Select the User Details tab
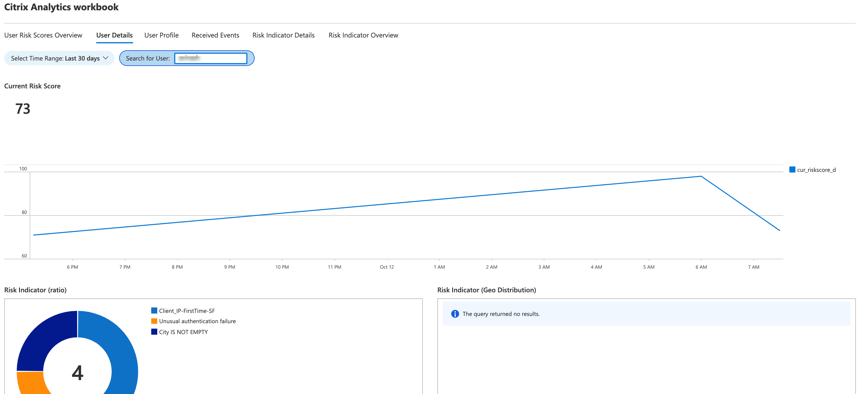Screen dimensions: 868x394 coord(114,35)
